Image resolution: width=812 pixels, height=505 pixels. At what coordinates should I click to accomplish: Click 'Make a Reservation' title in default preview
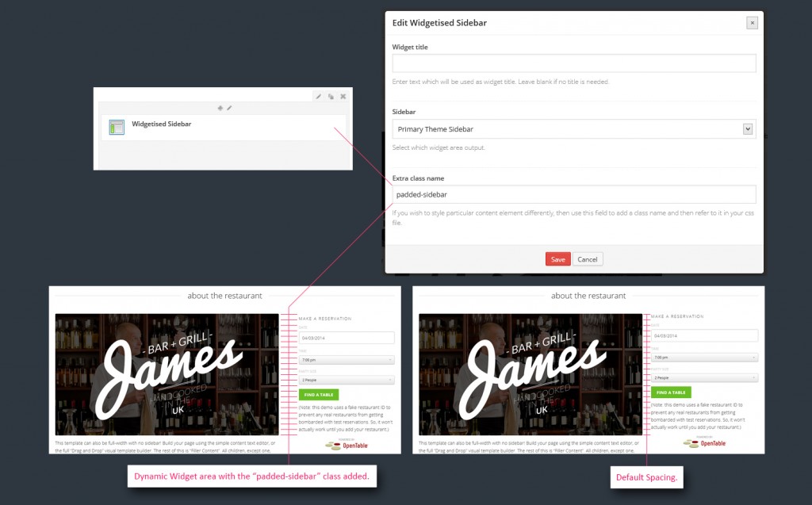click(677, 316)
